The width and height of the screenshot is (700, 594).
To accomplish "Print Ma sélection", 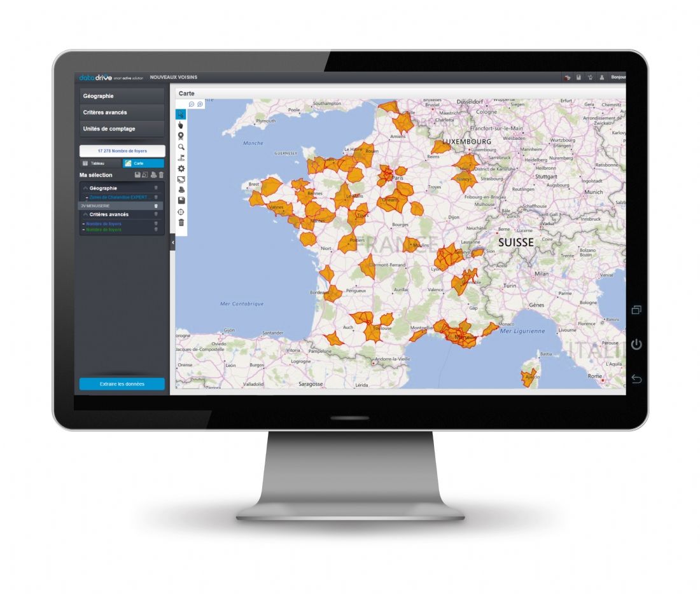I will [x=153, y=175].
